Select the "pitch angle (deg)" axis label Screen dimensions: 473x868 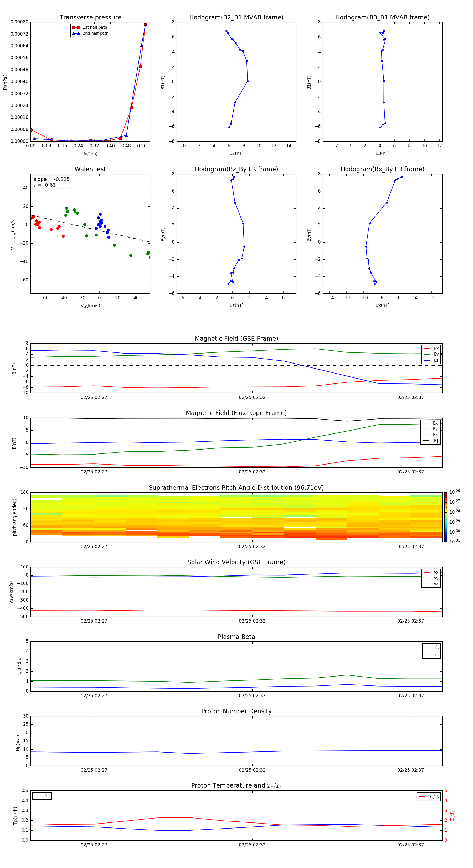[x=14, y=517]
